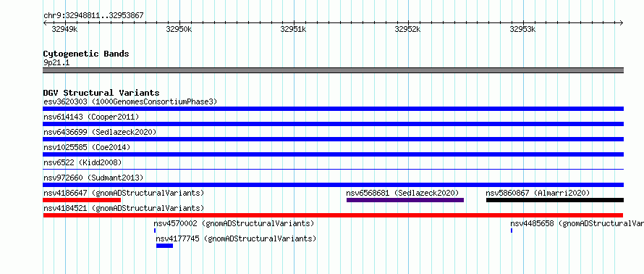This screenshot has width=644, height=274.
Task: Click the right arrowhead of the ruler
Action: point(622,22)
